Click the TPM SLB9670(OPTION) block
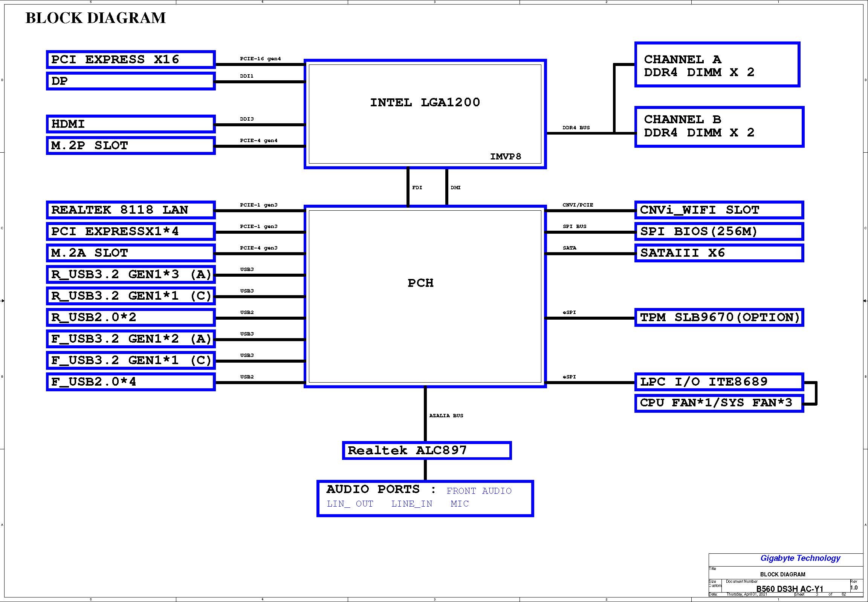This screenshot has width=868, height=602. pos(719,318)
